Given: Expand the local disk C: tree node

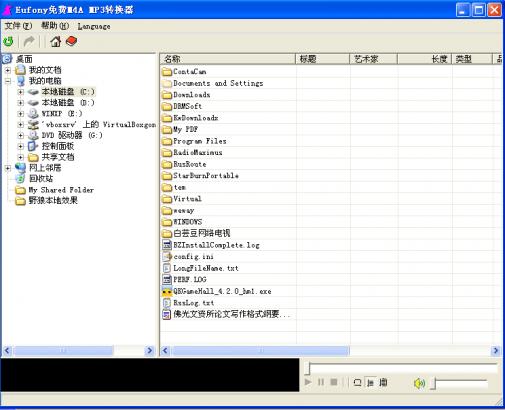Looking at the screenshot, I should pyautogui.click(x=21, y=92).
